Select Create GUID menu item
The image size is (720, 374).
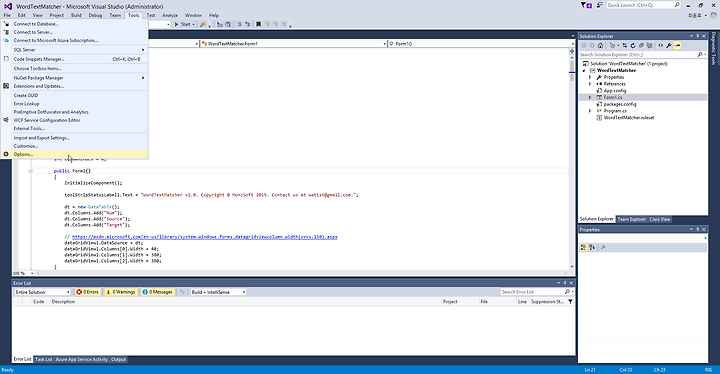pyautogui.click(x=75, y=95)
